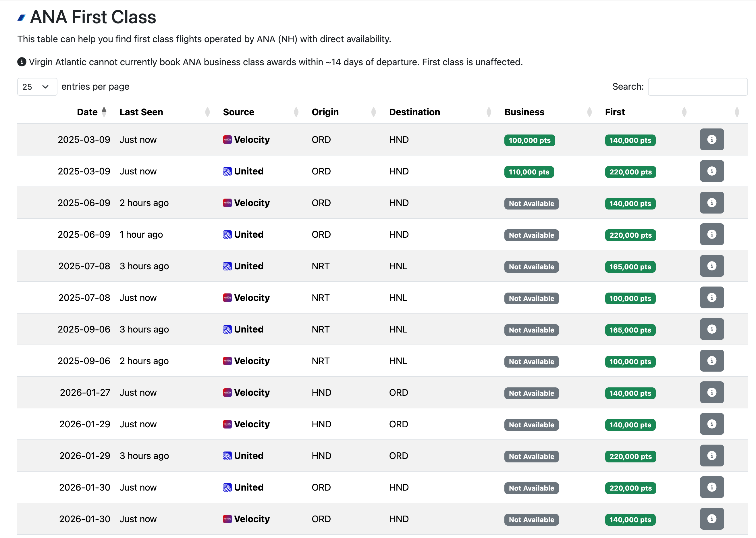Click HNL destination in 2025-07-08 Velocity row
The height and width of the screenshot is (538, 756).
tap(398, 298)
